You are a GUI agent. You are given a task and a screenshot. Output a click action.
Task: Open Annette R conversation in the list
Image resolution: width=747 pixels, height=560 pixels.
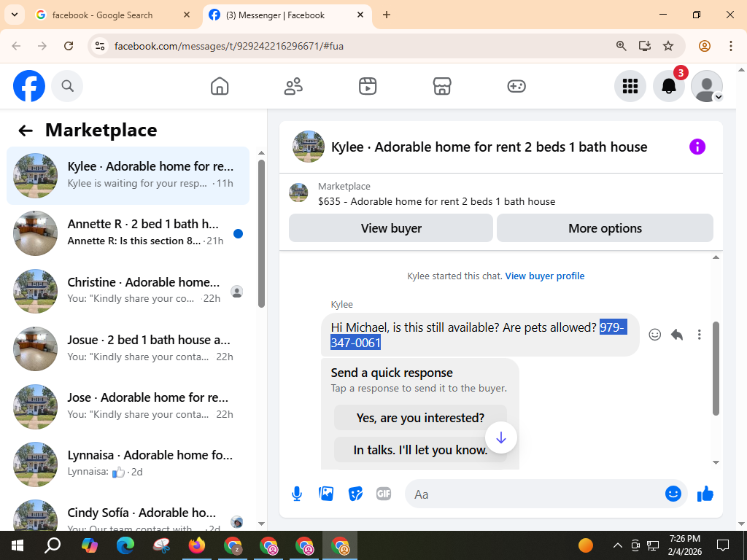point(128,233)
